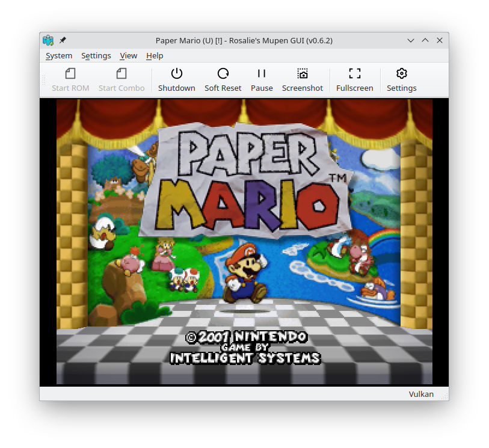Maximize the Mupen GUI window

tap(425, 40)
